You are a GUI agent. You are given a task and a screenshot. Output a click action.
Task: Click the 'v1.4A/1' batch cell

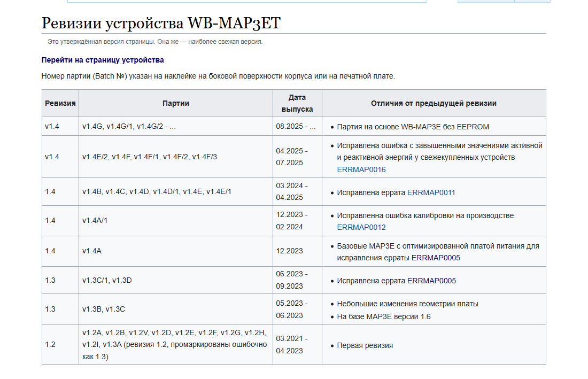point(95,220)
